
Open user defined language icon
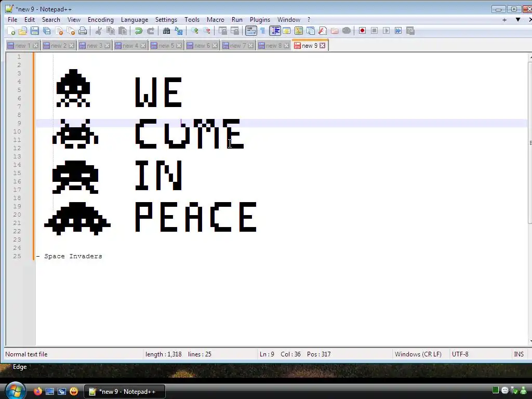point(287,31)
